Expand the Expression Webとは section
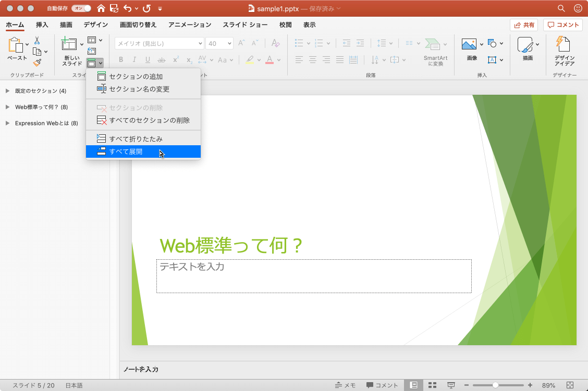The width and height of the screenshot is (588, 391). point(7,123)
